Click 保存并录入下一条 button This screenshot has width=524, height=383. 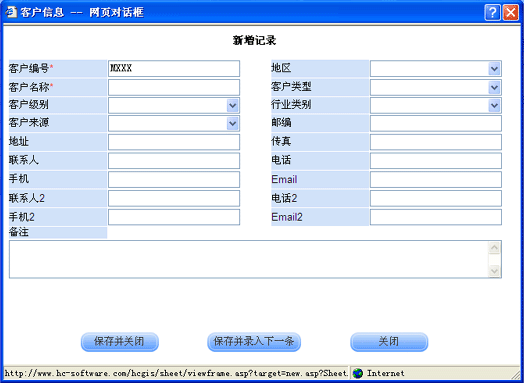click(x=254, y=342)
